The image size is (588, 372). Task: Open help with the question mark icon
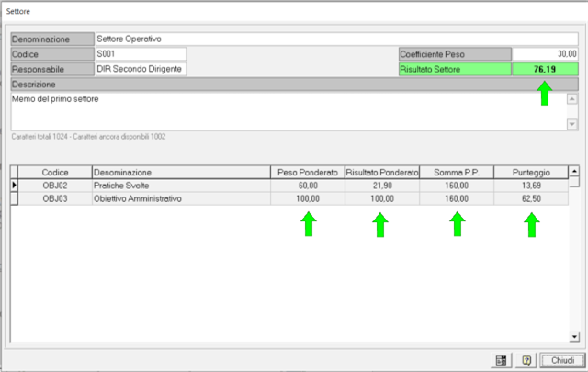click(x=526, y=359)
